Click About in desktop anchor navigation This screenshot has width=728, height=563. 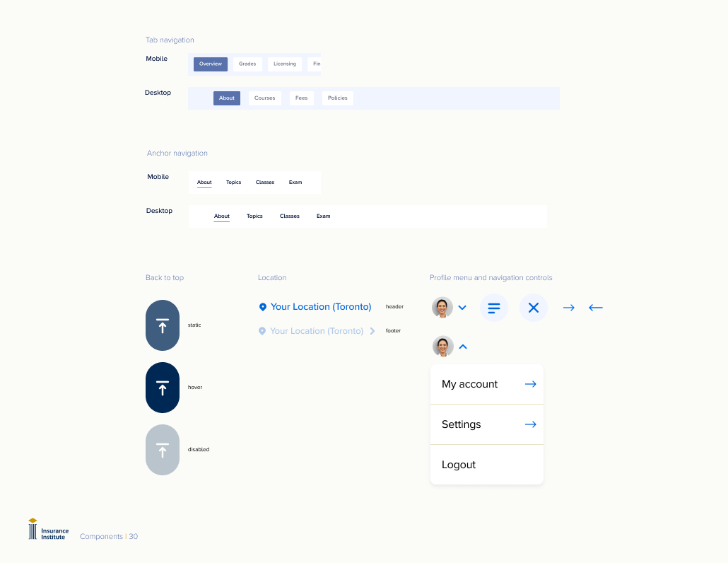(222, 216)
